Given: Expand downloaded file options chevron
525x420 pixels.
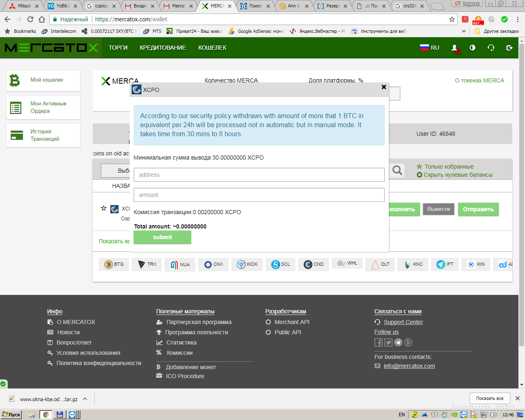Looking at the screenshot, I should coord(85,399).
